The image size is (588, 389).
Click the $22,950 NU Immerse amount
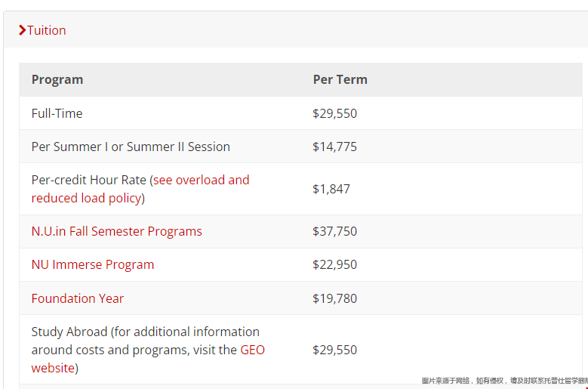point(335,265)
